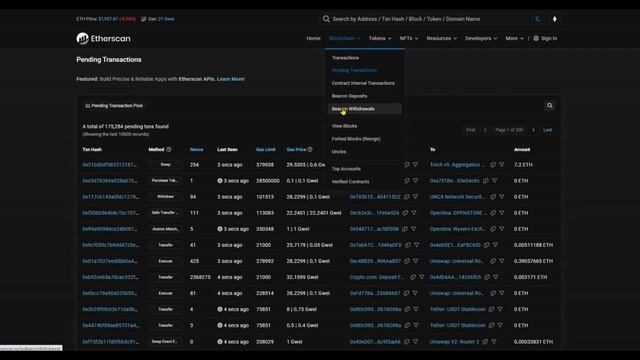Open Forked Blocks (Reorgs) menu entry

pyautogui.click(x=356, y=139)
